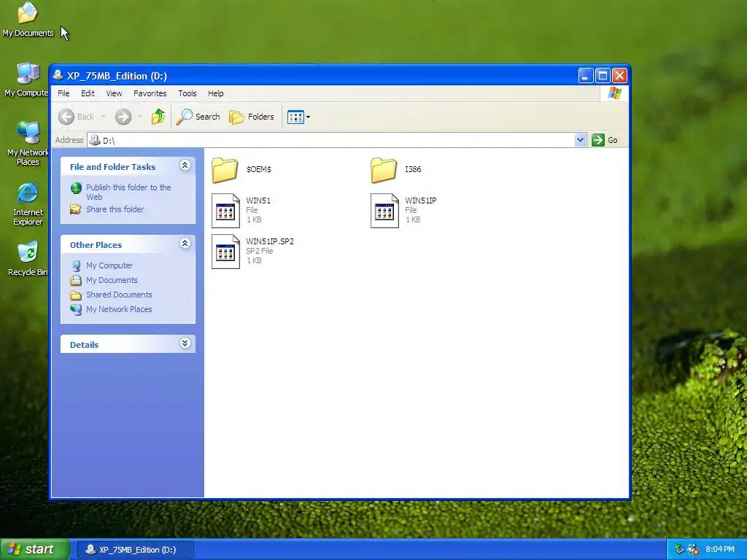This screenshot has height=560, width=747.
Task: Open My Network Places sidebar link
Action: [119, 309]
